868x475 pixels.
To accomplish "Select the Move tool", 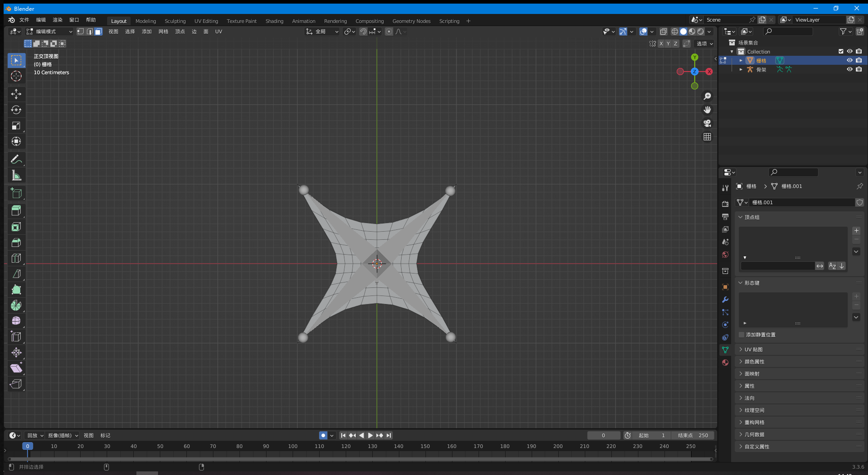I will pos(16,94).
